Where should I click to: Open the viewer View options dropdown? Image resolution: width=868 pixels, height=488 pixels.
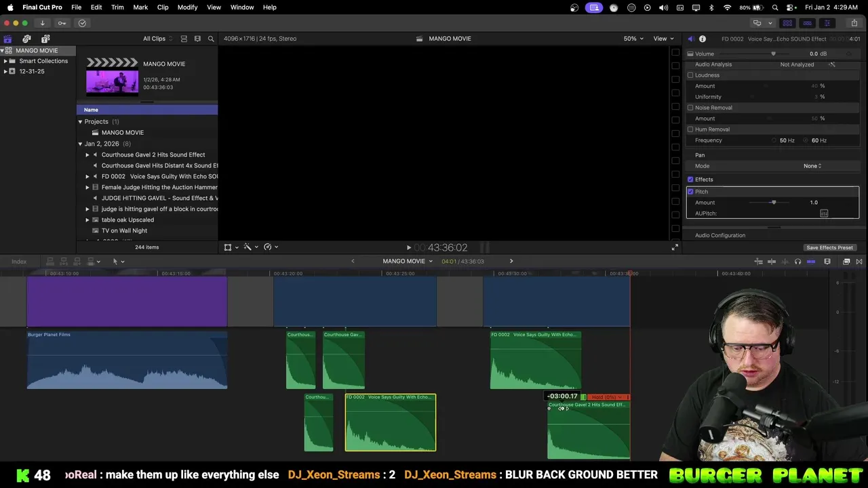click(663, 39)
